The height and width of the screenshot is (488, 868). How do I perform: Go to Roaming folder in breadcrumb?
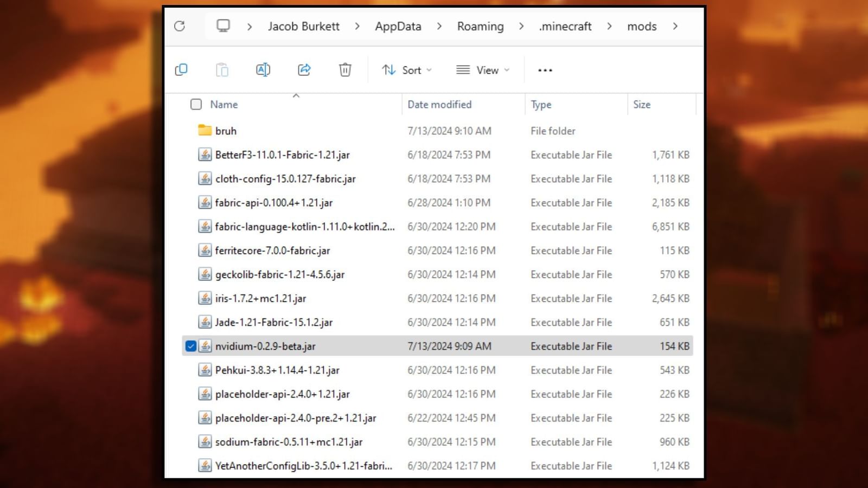tap(480, 27)
